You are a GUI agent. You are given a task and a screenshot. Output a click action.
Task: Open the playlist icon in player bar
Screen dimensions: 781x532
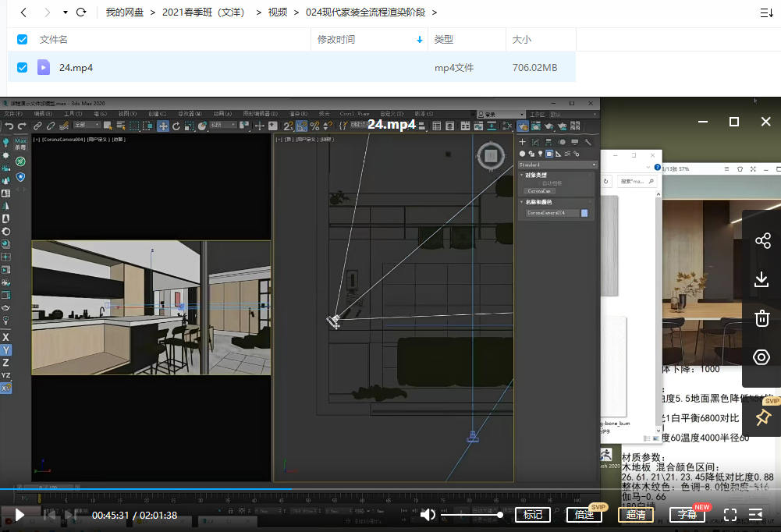click(755, 515)
